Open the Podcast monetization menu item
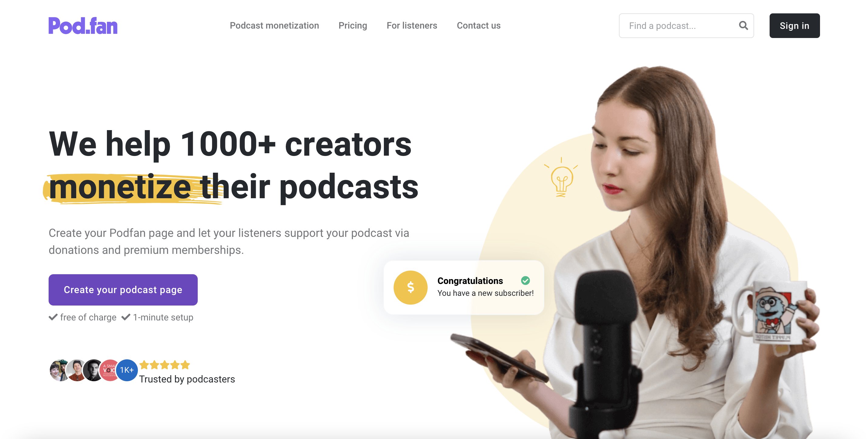The image size is (868, 439). (274, 26)
